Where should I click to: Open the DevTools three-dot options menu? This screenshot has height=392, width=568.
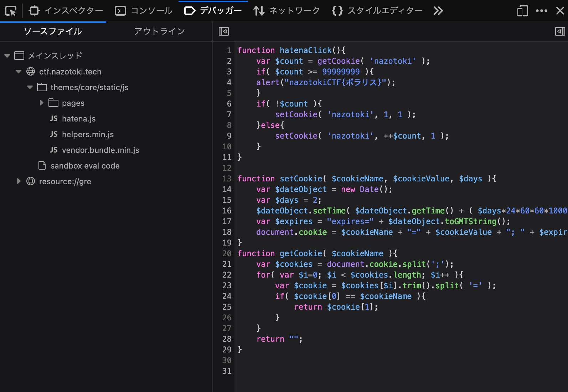coord(541,11)
